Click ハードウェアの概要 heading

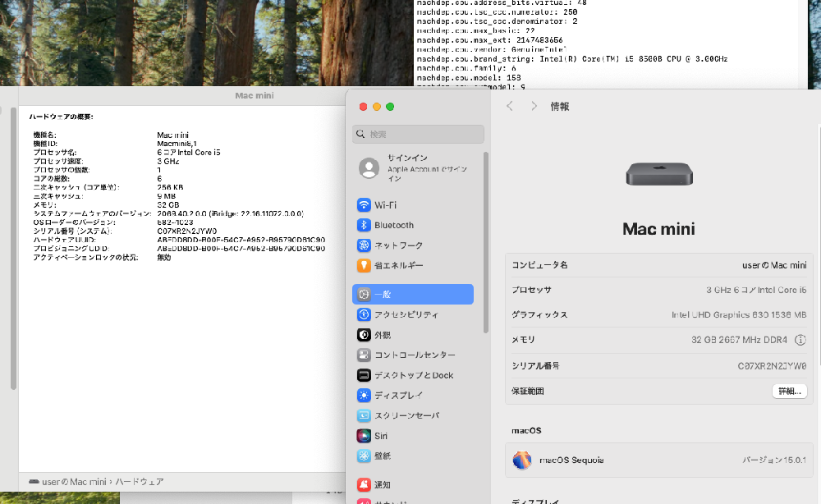(x=62, y=117)
